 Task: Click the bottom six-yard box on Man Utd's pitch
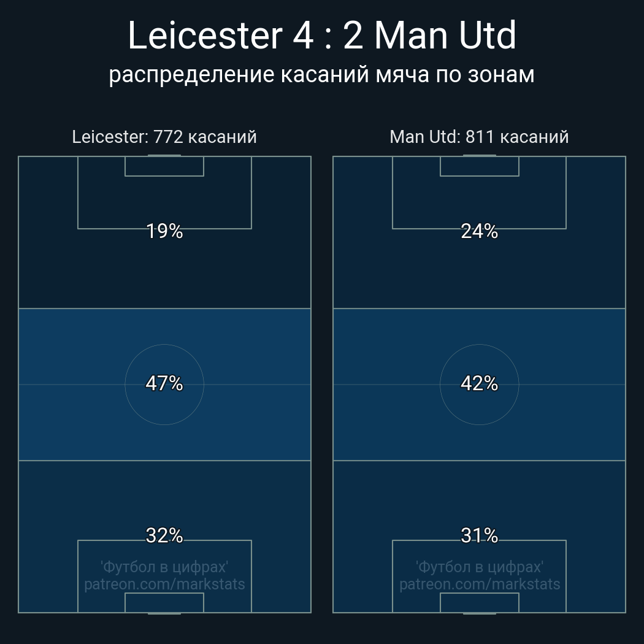480,603
